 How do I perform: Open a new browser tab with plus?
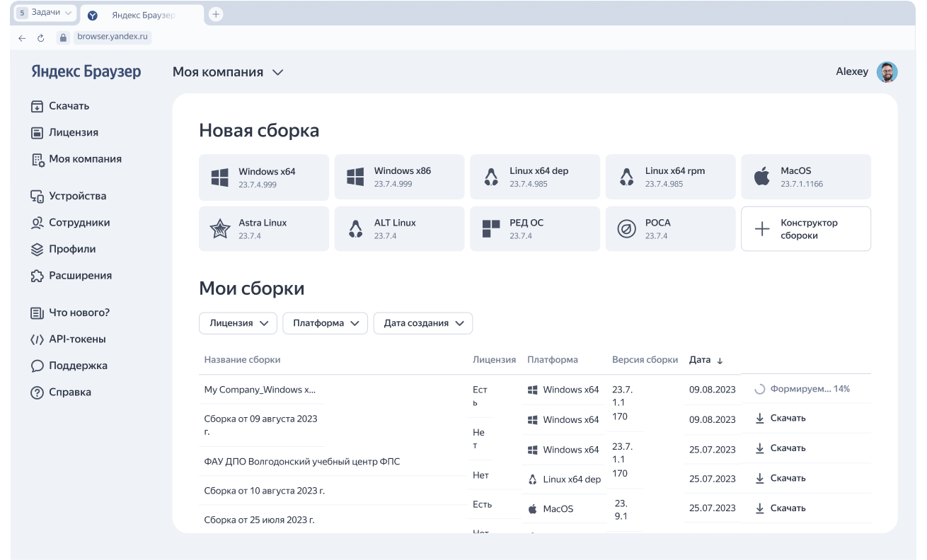(x=216, y=14)
